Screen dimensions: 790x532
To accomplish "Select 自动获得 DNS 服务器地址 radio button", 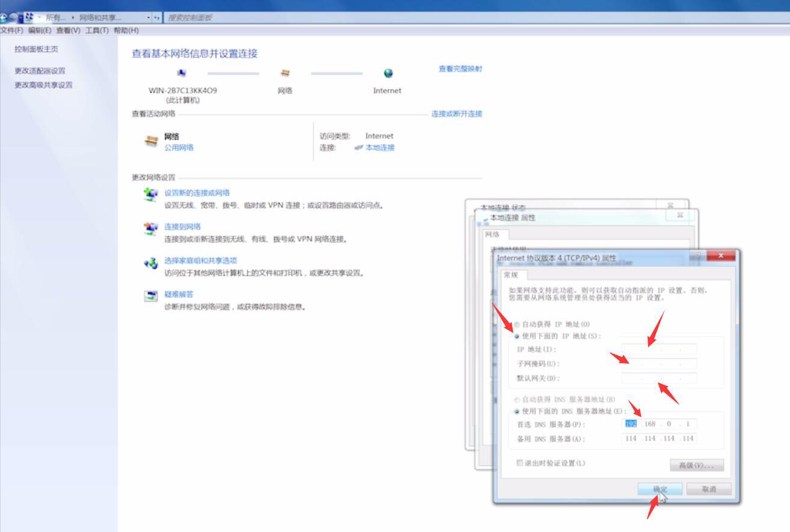I will click(517, 400).
